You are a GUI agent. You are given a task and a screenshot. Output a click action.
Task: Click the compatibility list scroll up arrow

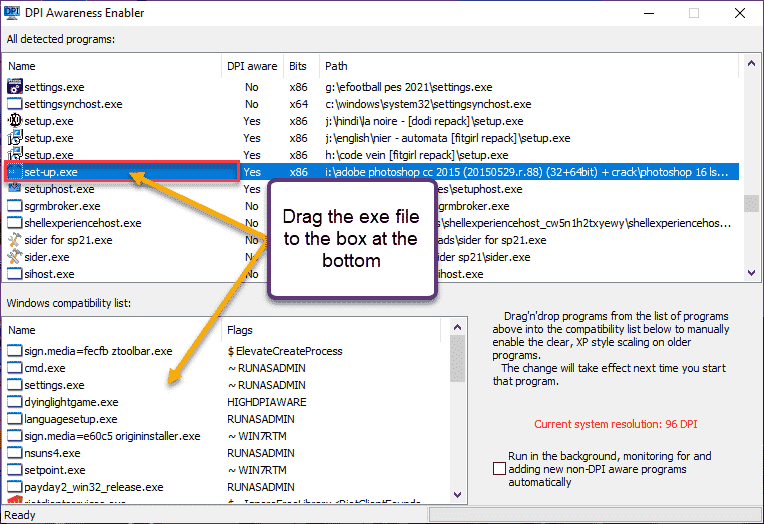pyautogui.click(x=457, y=327)
